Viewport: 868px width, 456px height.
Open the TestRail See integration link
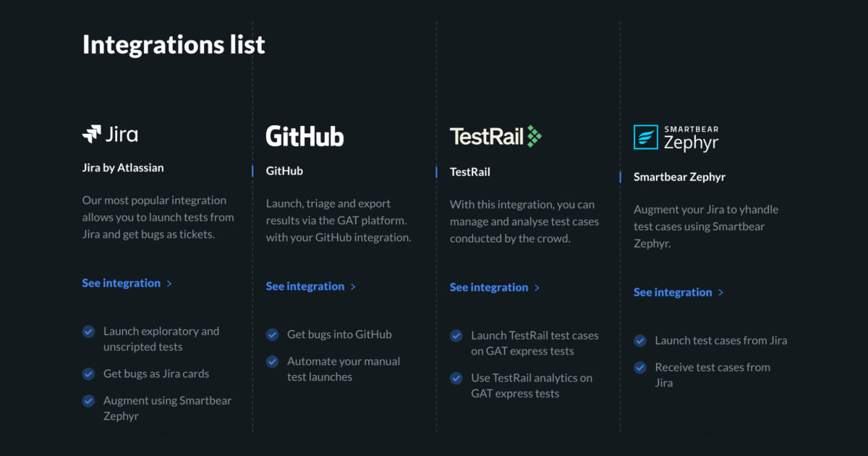pyautogui.click(x=490, y=287)
